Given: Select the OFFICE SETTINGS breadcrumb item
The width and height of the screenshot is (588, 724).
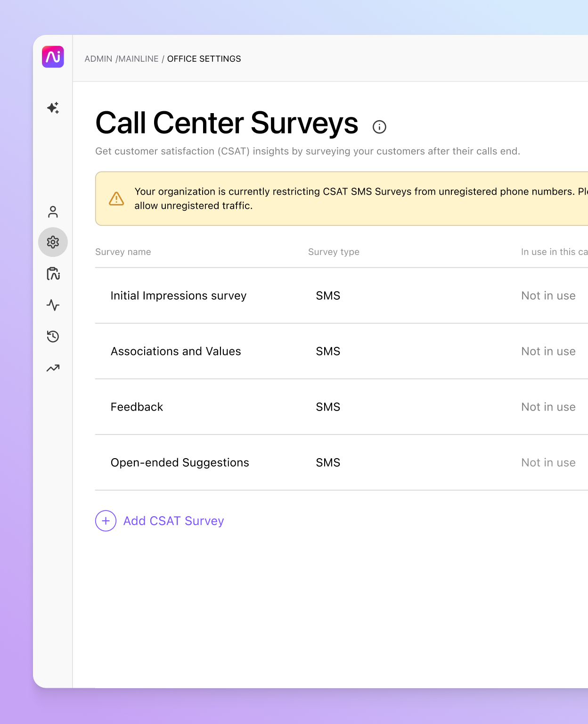Looking at the screenshot, I should (x=204, y=58).
